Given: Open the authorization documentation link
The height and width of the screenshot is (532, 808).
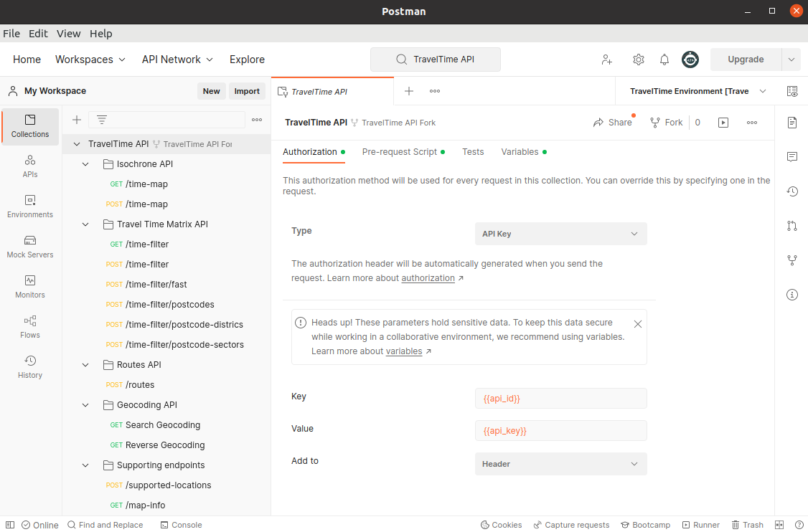Looking at the screenshot, I should pyautogui.click(x=428, y=277).
